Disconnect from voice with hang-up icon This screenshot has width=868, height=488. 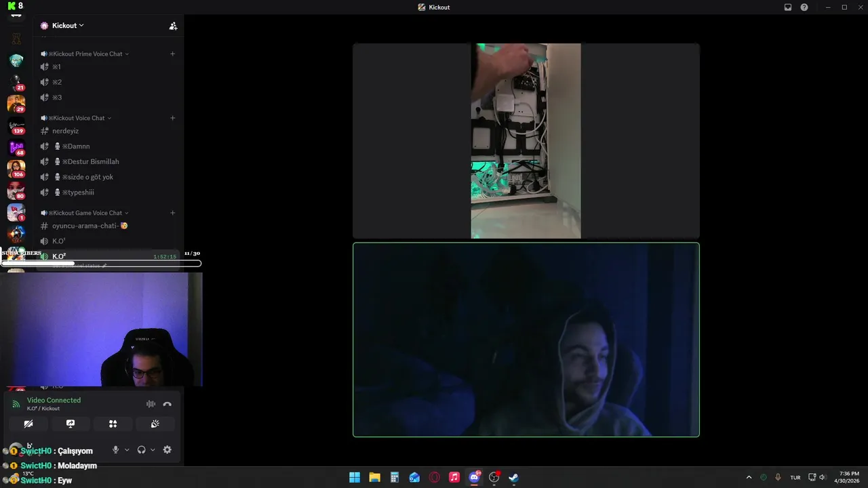click(167, 404)
